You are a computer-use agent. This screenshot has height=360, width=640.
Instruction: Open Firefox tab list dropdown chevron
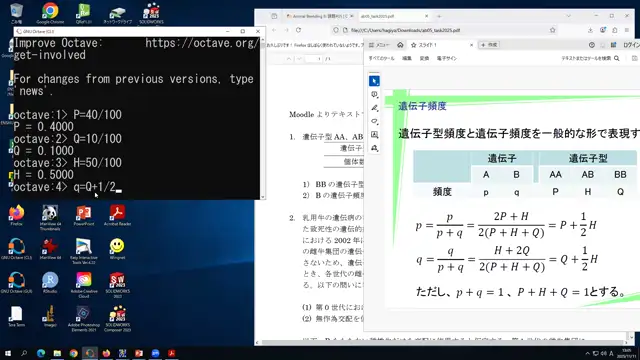[568, 16]
